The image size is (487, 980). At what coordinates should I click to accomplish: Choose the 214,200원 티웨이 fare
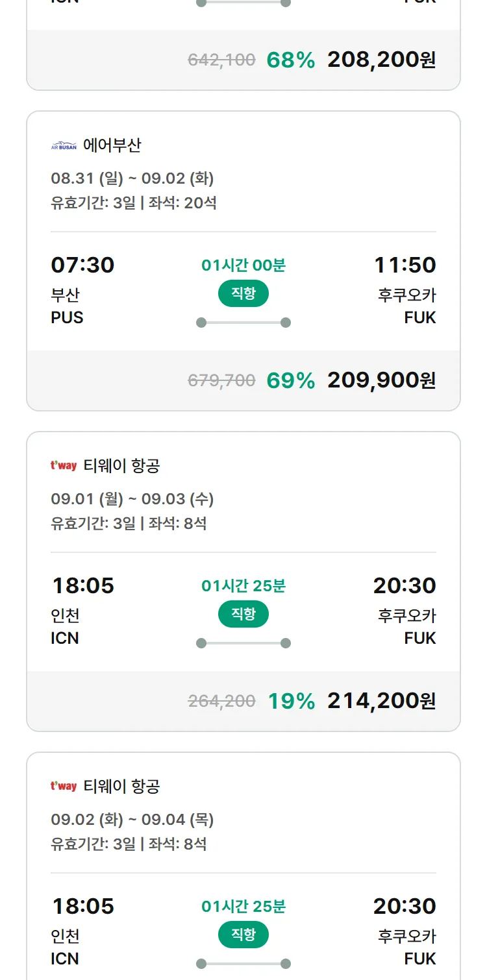click(381, 701)
